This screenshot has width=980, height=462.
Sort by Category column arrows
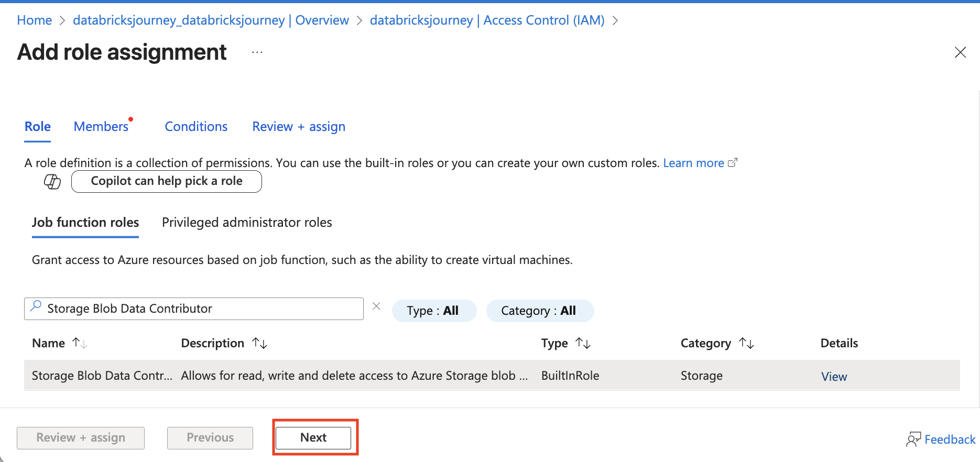746,343
